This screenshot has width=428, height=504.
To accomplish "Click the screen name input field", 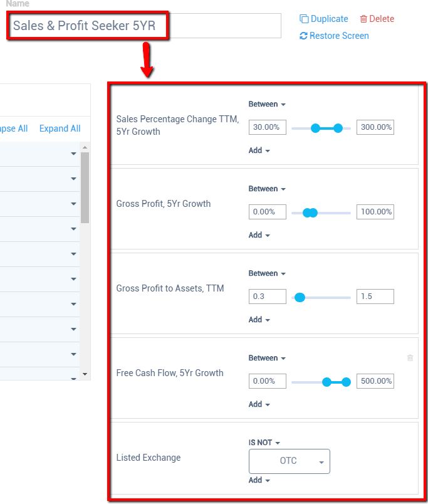I will 145,26.
